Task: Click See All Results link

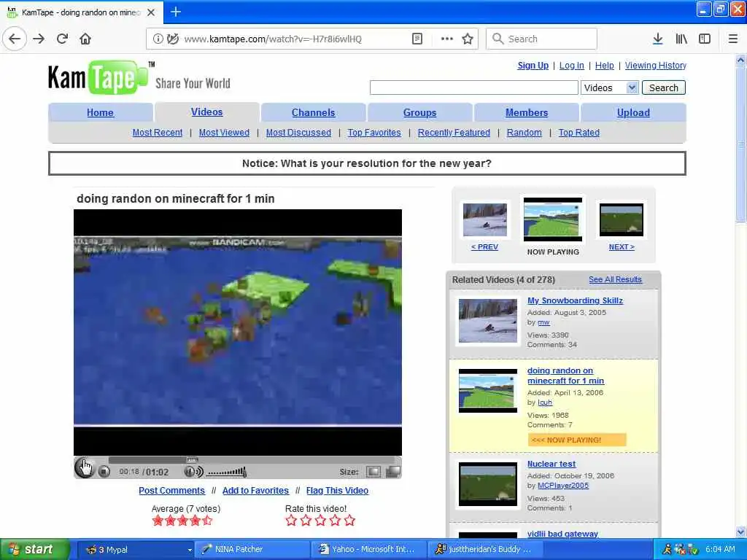Action: tap(615, 279)
